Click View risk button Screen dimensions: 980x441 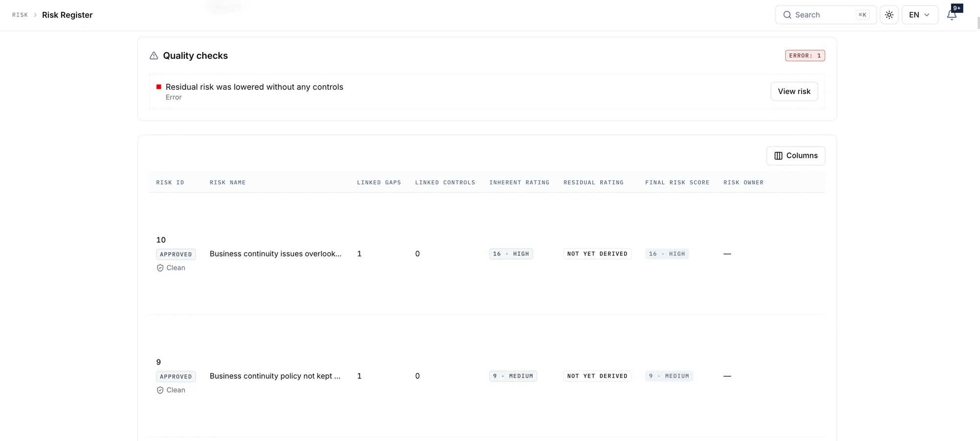point(794,92)
